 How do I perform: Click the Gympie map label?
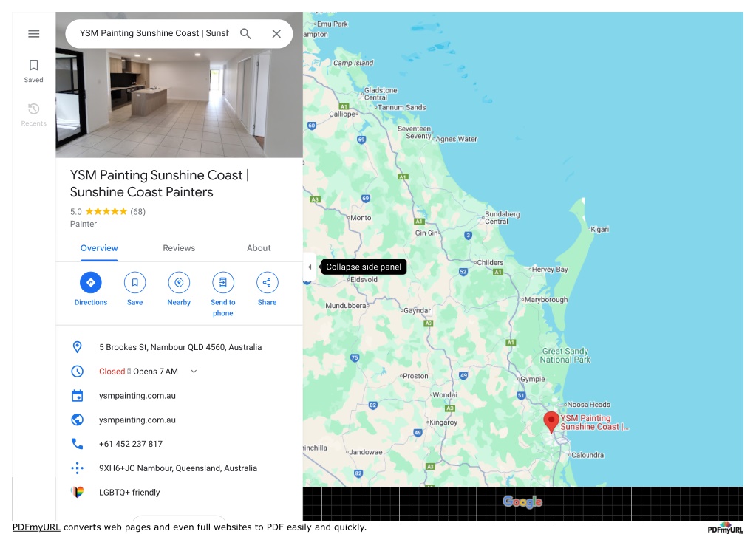point(532,379)
